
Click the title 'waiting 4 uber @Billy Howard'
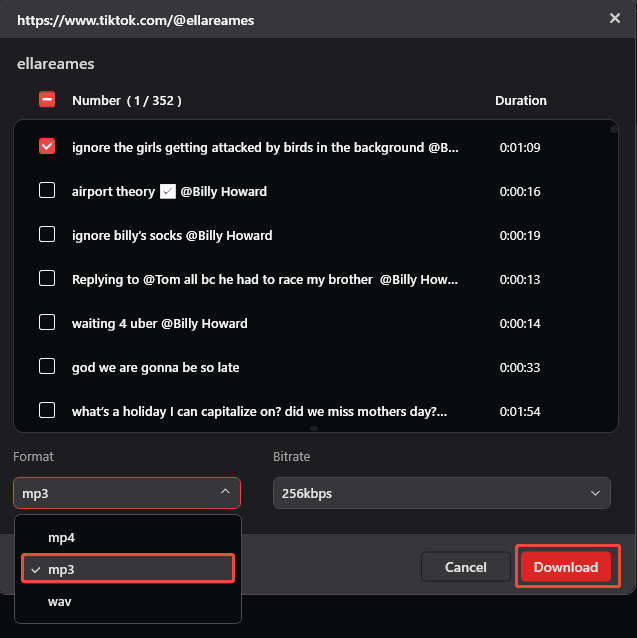(159, 323)
